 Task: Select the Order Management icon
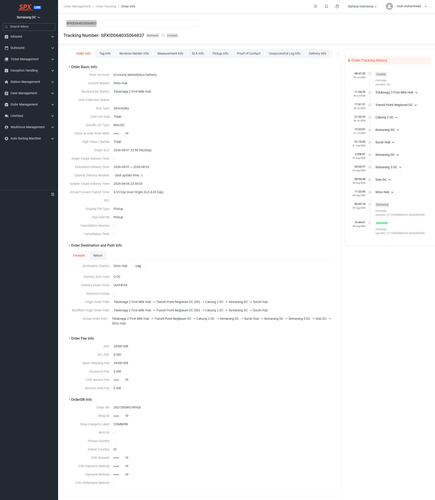[x=6, y=105]
